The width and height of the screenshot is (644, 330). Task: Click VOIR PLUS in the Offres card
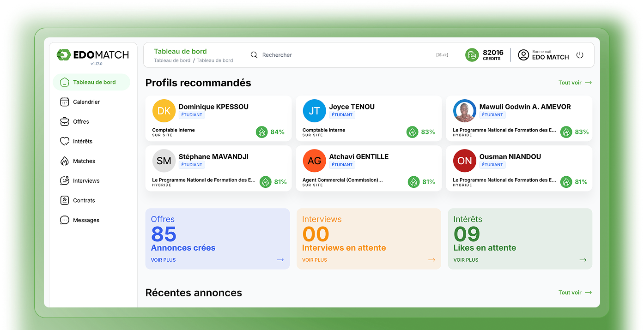pos(163,259)
